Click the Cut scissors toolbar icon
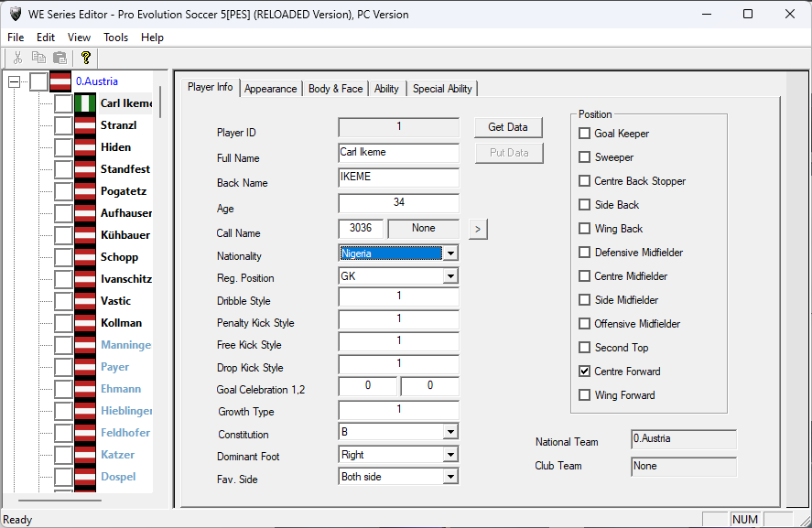812x528 pixels. (x=17, y=58)
